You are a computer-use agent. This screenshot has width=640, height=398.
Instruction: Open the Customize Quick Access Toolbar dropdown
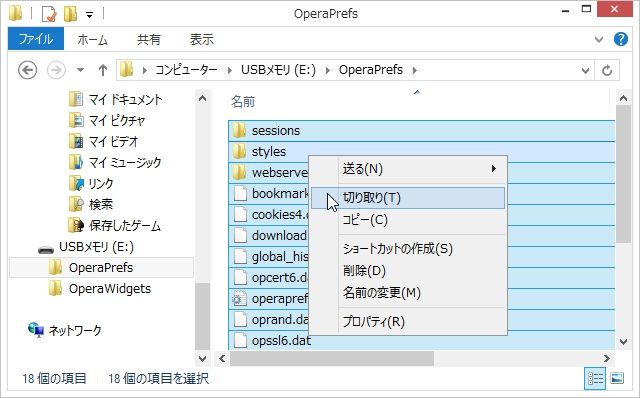(89, 15)
